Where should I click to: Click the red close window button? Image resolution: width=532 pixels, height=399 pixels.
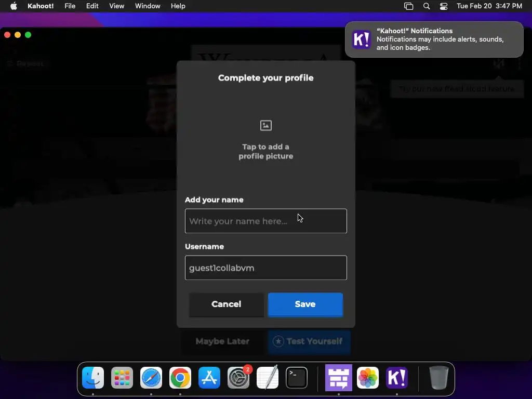tap(7, 35)
